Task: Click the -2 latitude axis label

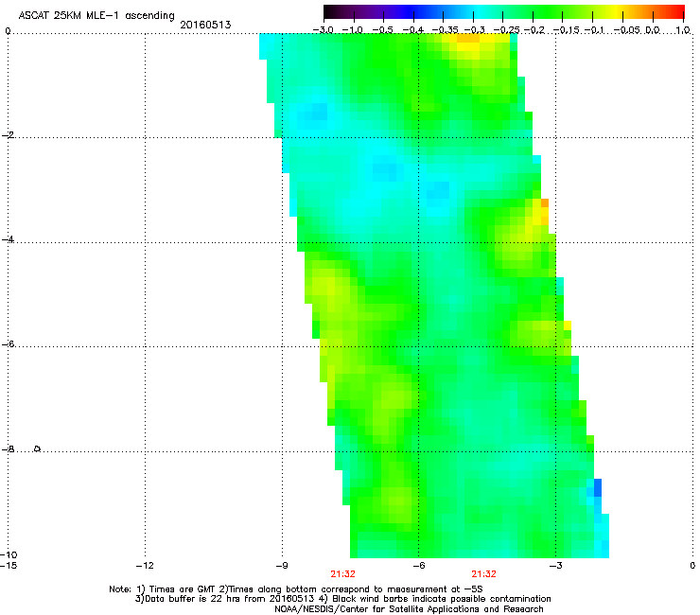Action: pyautogui.click(x=8, y=135)
